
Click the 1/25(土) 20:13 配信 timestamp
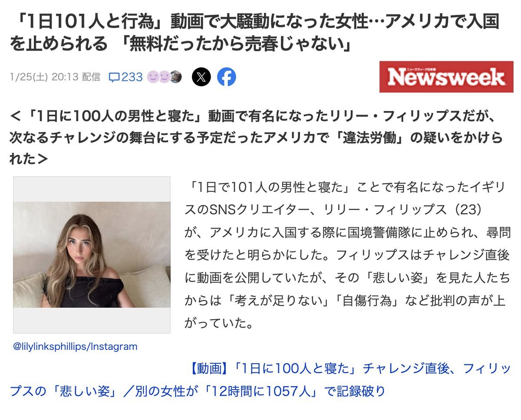(x=55, y=77)
